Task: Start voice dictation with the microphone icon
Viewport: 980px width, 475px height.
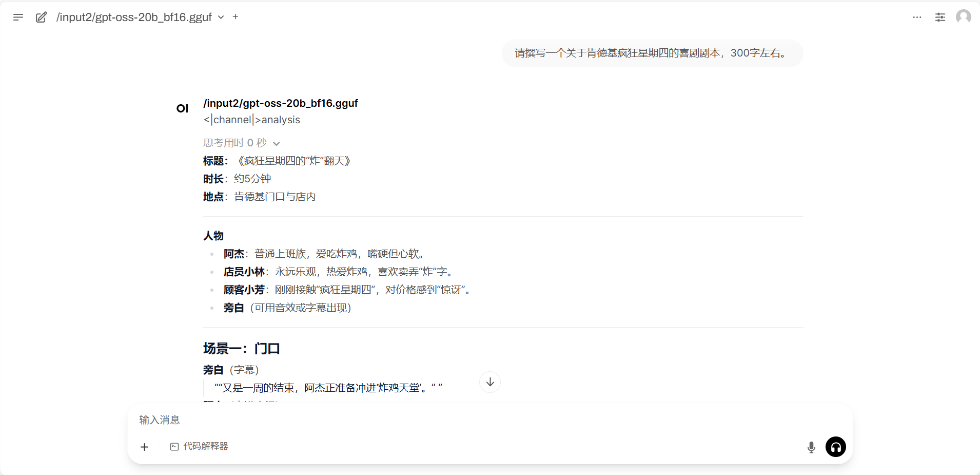Action: (x=811, y=447)
